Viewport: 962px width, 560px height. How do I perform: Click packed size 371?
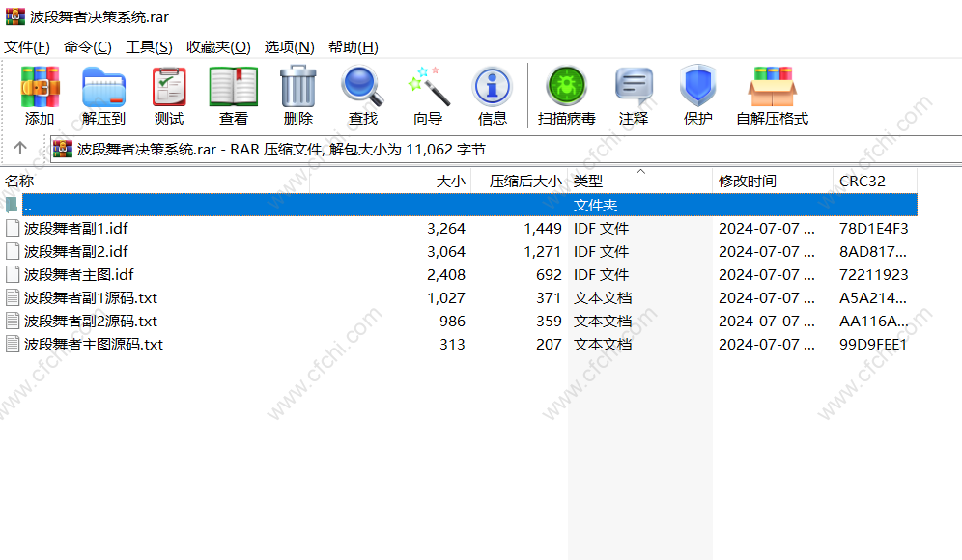(x=548, y=298)
